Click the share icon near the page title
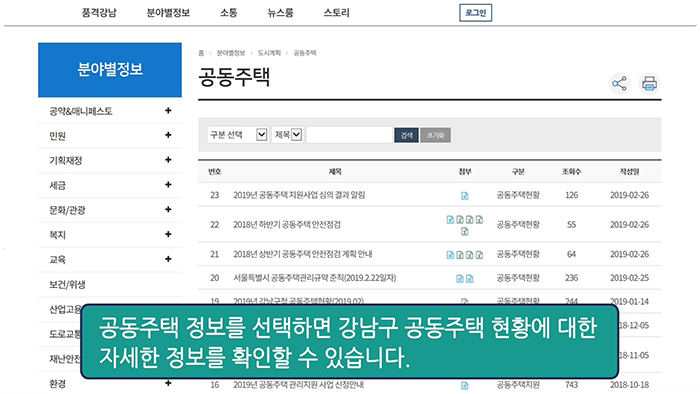700x394 pixels. point(620,84)
